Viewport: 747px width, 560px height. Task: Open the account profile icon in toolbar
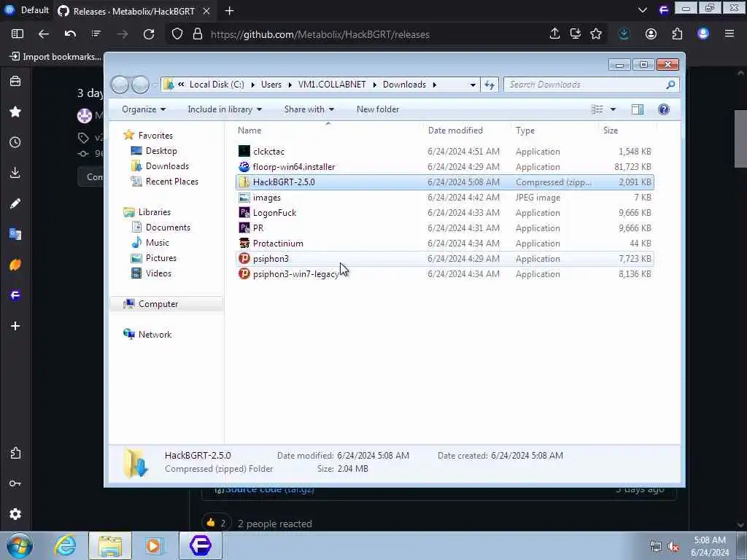(x=651, y=34)
